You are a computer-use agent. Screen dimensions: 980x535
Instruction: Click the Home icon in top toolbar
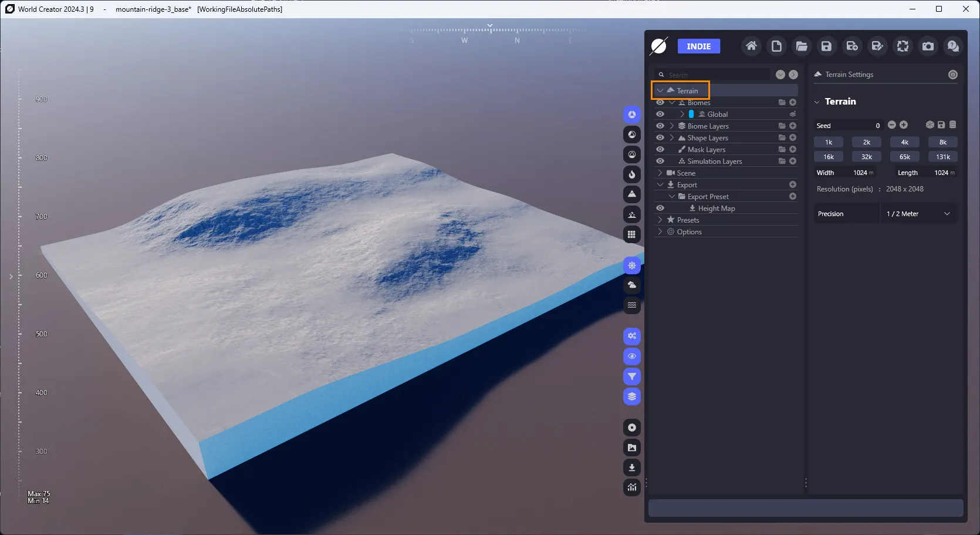tap(751, 46)
